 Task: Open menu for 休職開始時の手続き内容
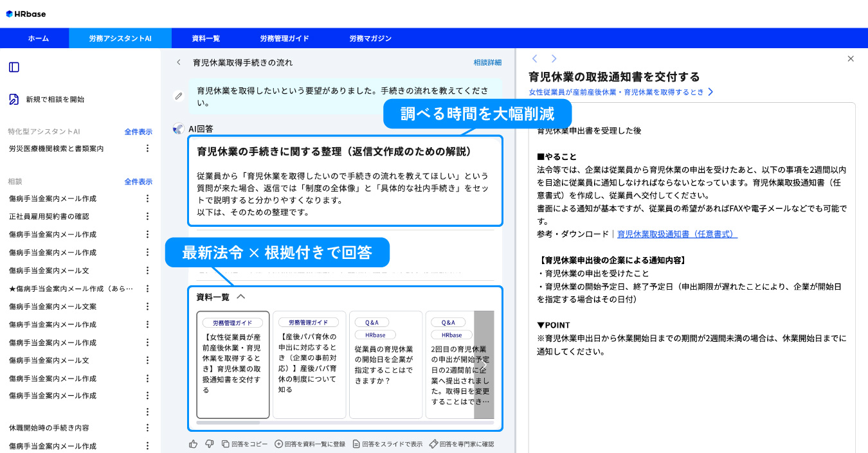coord(147,428)
